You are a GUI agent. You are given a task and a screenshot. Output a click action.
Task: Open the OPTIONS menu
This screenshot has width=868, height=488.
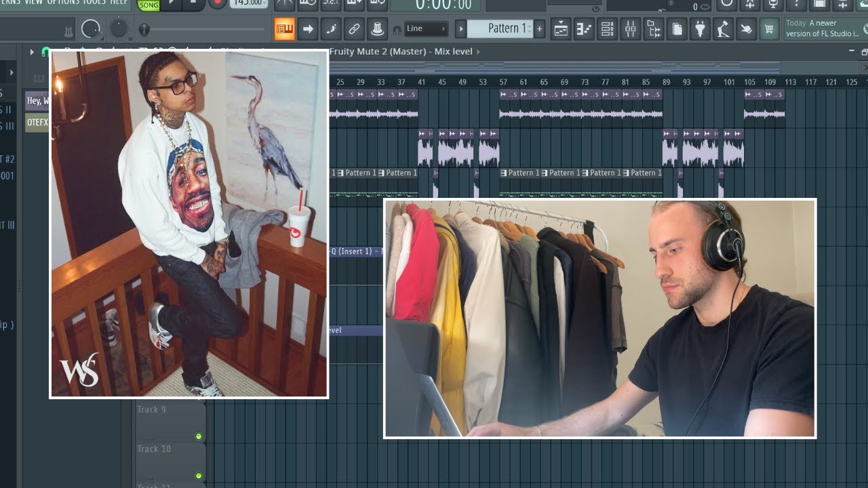coord(63,3)
